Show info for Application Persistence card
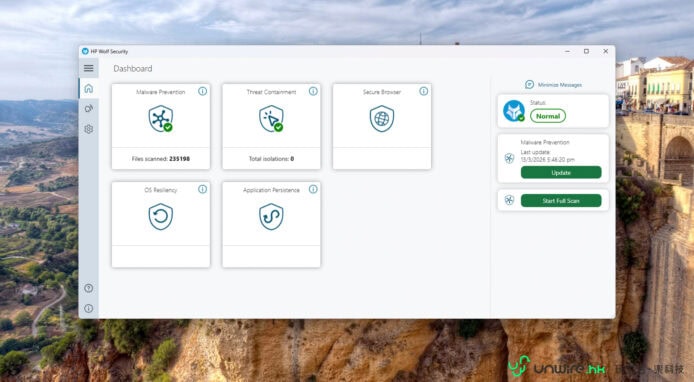 pos(313,189)
